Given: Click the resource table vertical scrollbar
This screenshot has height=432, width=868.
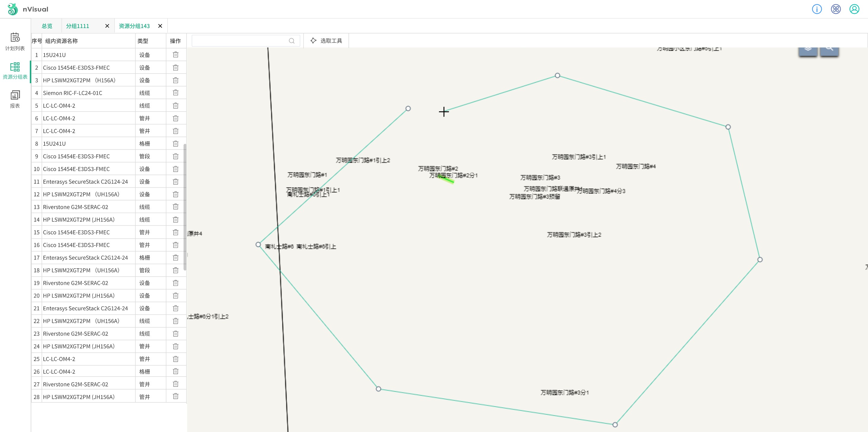Looking at the screenshot, I should tap(185, 207).
